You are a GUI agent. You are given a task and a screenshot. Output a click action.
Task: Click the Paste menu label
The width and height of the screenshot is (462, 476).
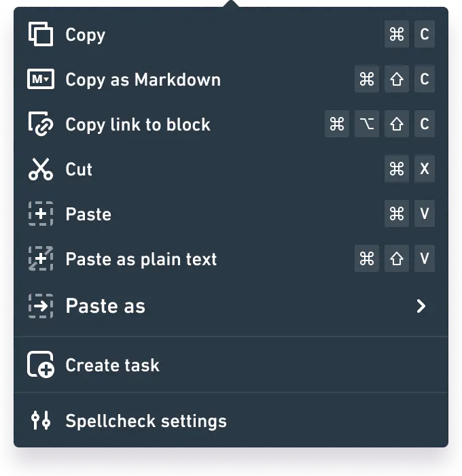[x=88, y=214]
